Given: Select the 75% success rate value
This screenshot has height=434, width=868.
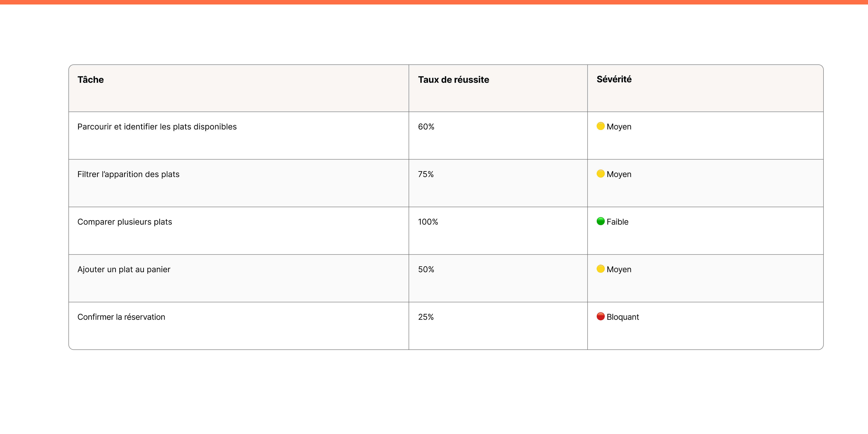Looking at the screenshot, I should point(425,174).
